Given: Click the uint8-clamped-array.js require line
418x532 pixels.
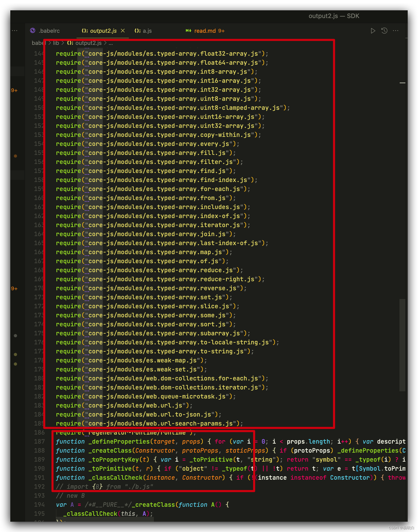Looking at the screenshot, I should coord(173,108).
